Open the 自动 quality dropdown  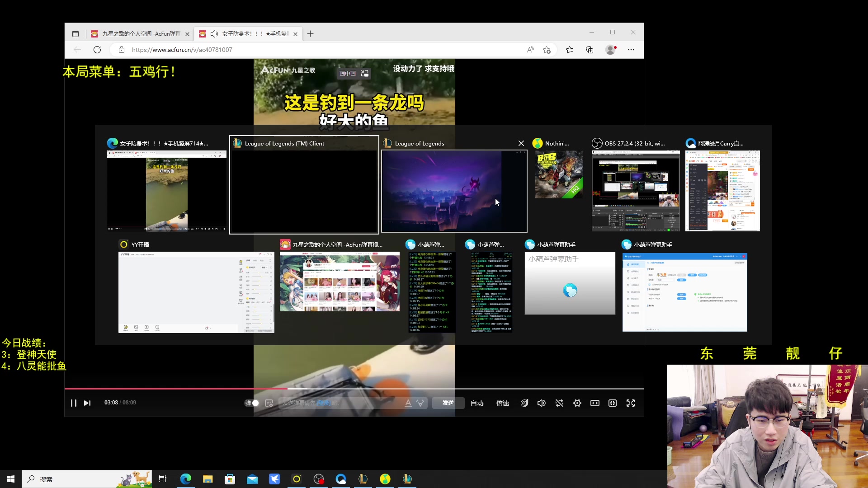point(477,403)
